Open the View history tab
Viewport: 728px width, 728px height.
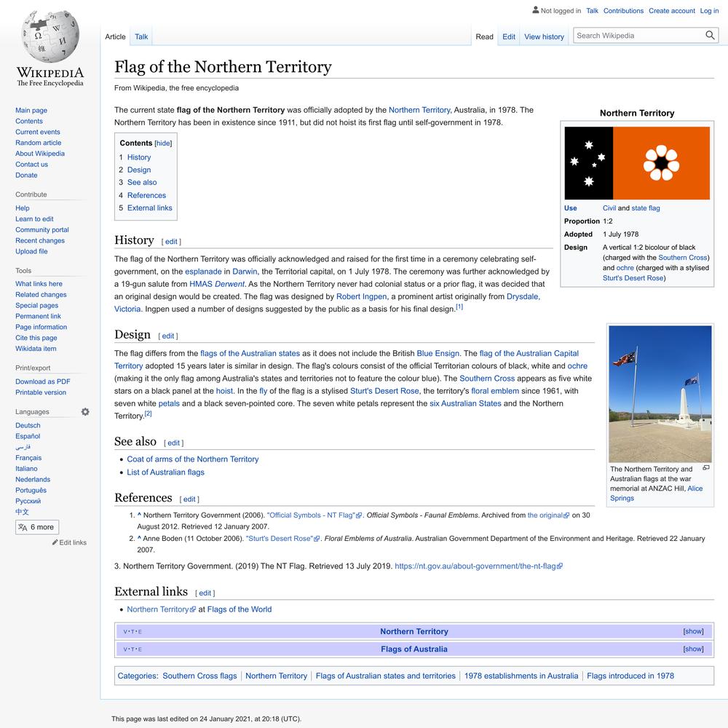coord(544,36)
